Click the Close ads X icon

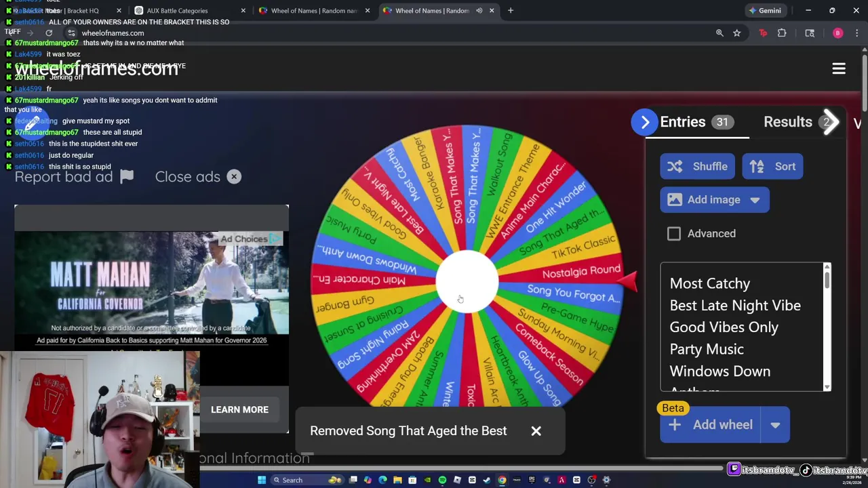point(234,177)
